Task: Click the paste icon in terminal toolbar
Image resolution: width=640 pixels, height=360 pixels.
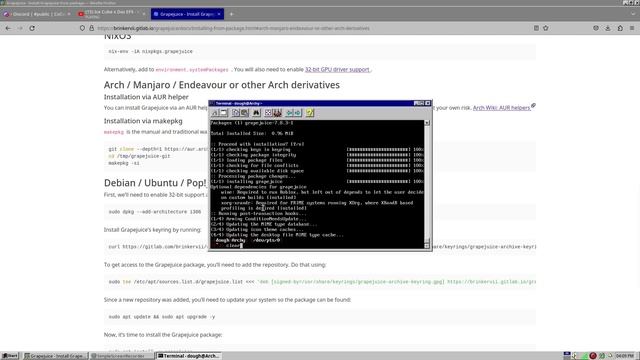Action: (244, 113)
